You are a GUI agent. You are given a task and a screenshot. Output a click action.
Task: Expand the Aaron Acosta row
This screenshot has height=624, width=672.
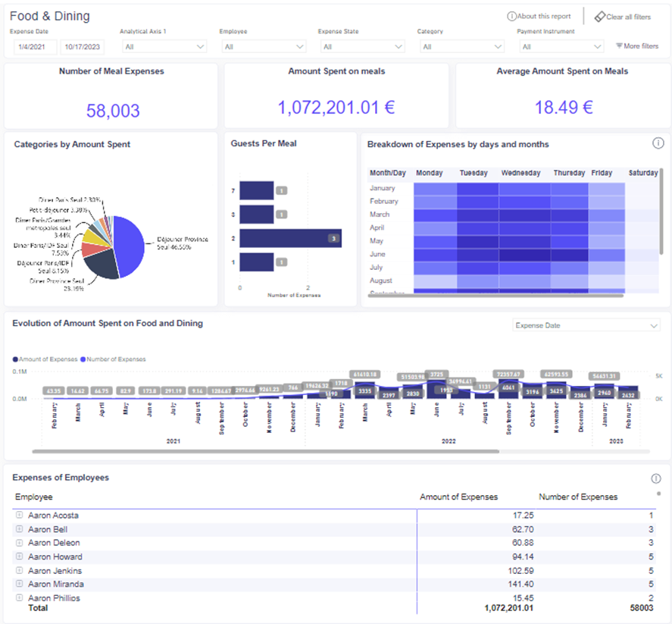(19, 515)
